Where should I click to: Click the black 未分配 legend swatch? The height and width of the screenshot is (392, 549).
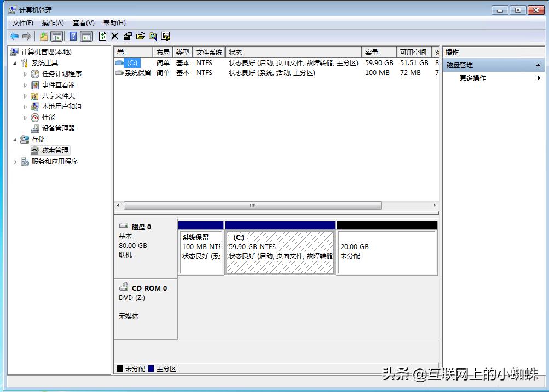[120, 368]
